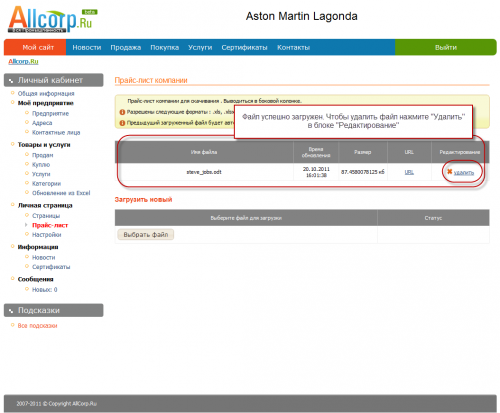Click the Время обновления column header

316,152
